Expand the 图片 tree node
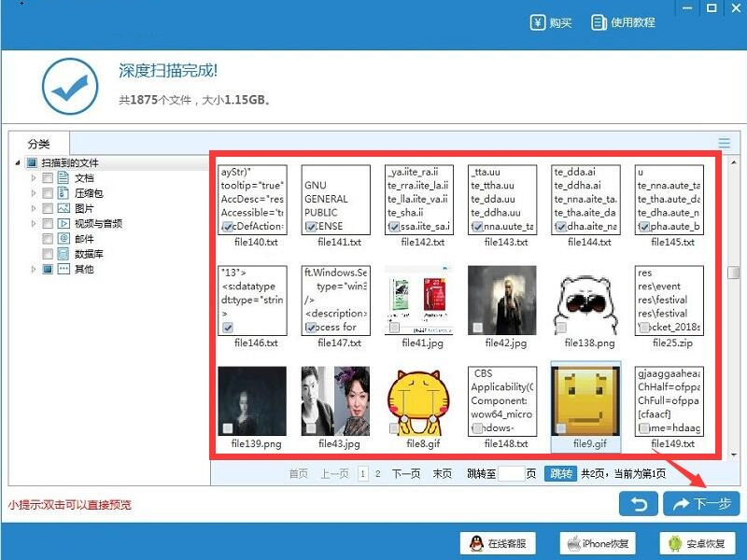The height and width of the screenshot is (560, 747). tap(34, 209)
